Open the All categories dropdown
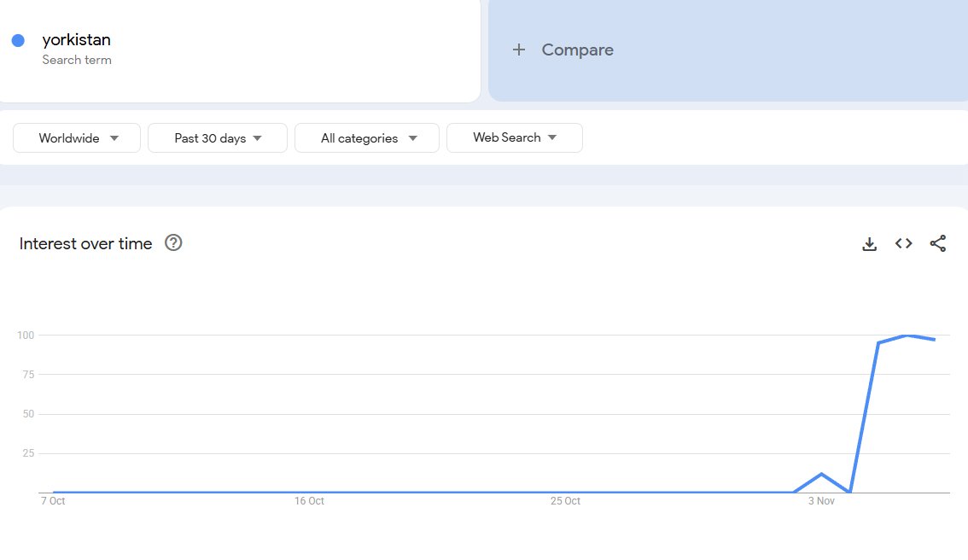This screenshot has height=560, width=968. click(367, 137)
